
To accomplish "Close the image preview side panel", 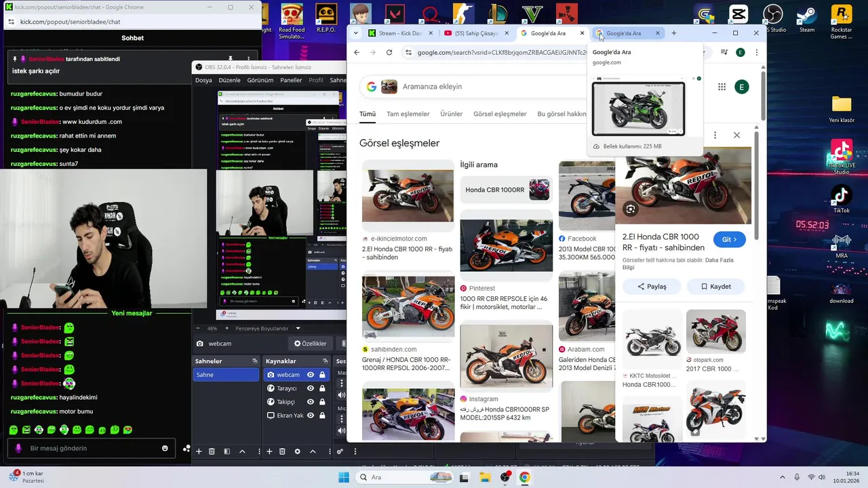I will click(x=736, y=135).
